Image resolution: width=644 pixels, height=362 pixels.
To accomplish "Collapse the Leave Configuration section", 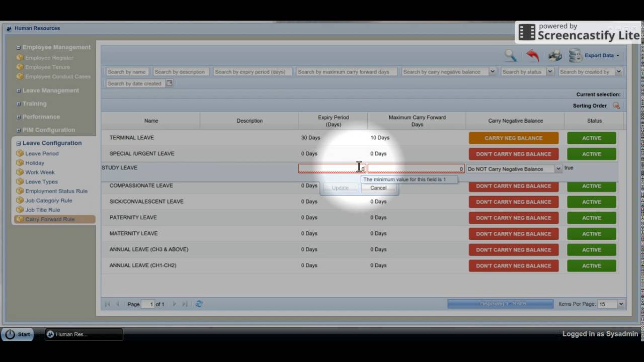I will (x=19, y=143).
